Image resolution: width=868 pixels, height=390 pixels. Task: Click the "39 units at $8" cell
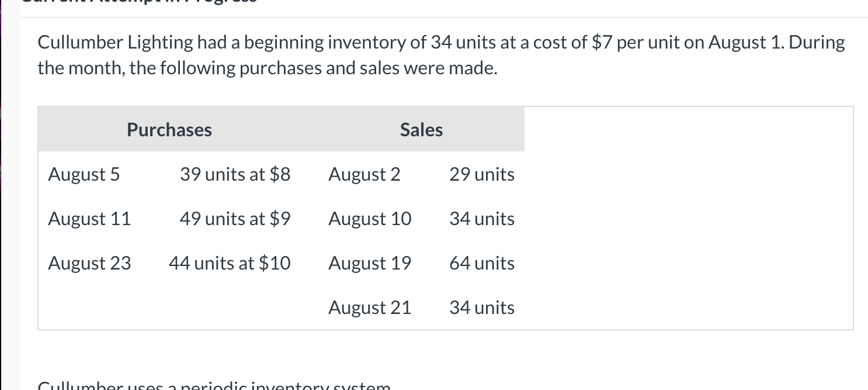point(235,174)
